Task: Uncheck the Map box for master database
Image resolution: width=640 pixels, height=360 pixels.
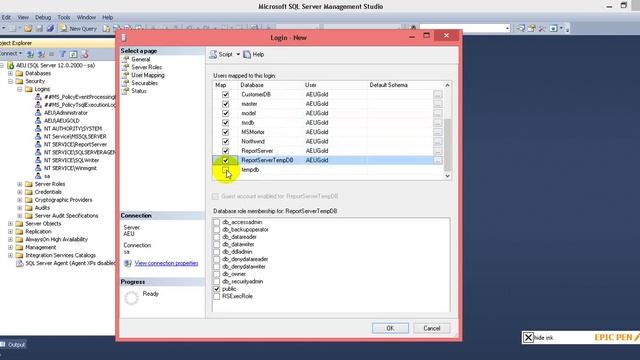Action: 225,104
